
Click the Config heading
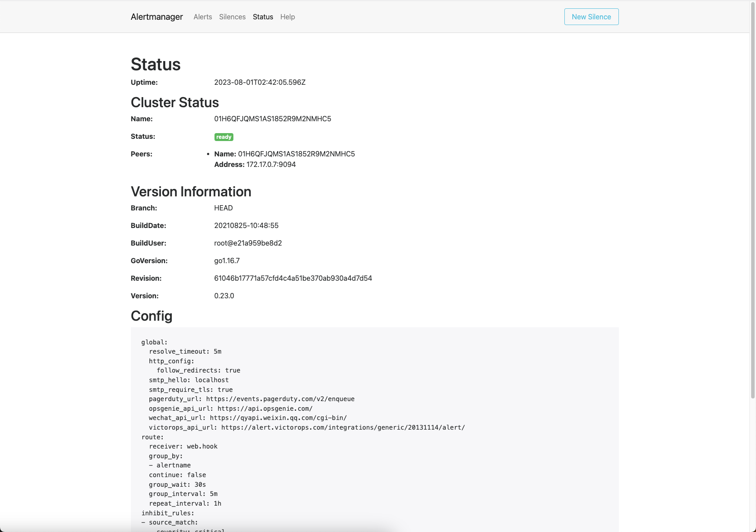[151, 316]
